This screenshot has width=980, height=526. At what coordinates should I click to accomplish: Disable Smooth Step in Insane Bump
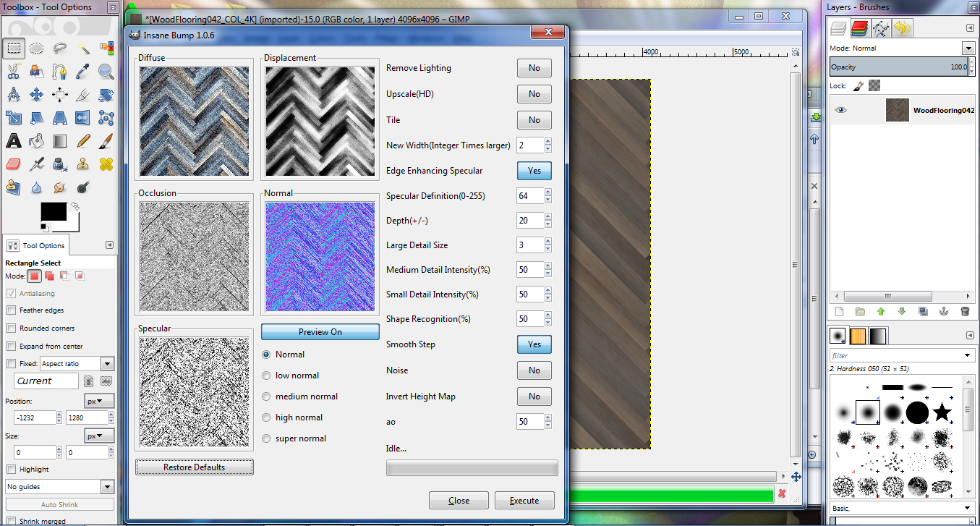(534, 344)
